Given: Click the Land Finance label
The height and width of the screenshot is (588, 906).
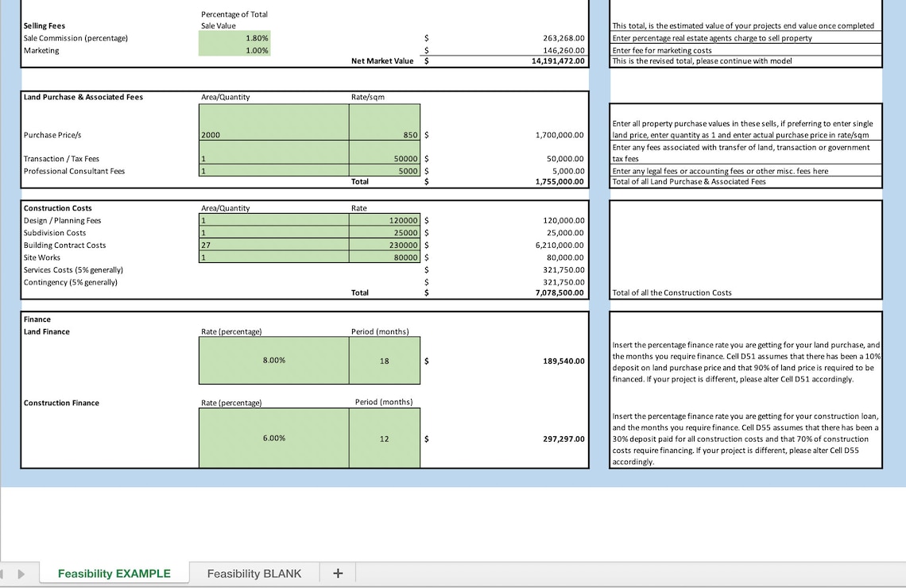Looking at the screenshot, I should [47, 331].
